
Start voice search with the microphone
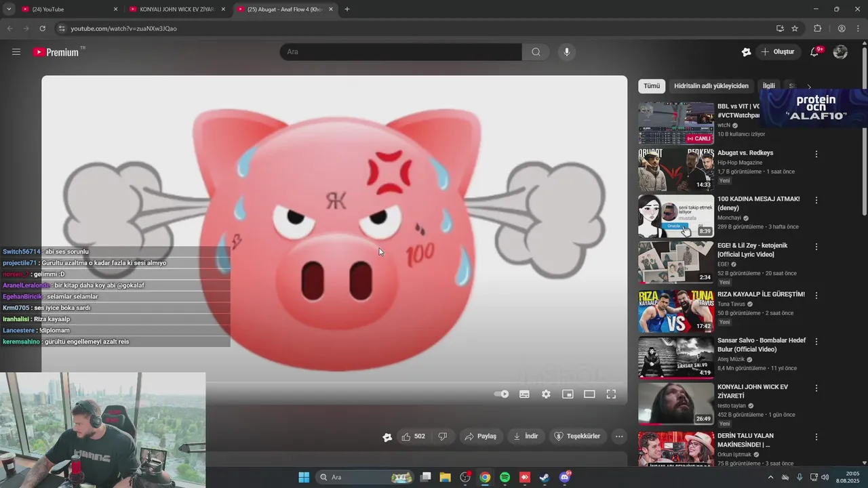566,52
